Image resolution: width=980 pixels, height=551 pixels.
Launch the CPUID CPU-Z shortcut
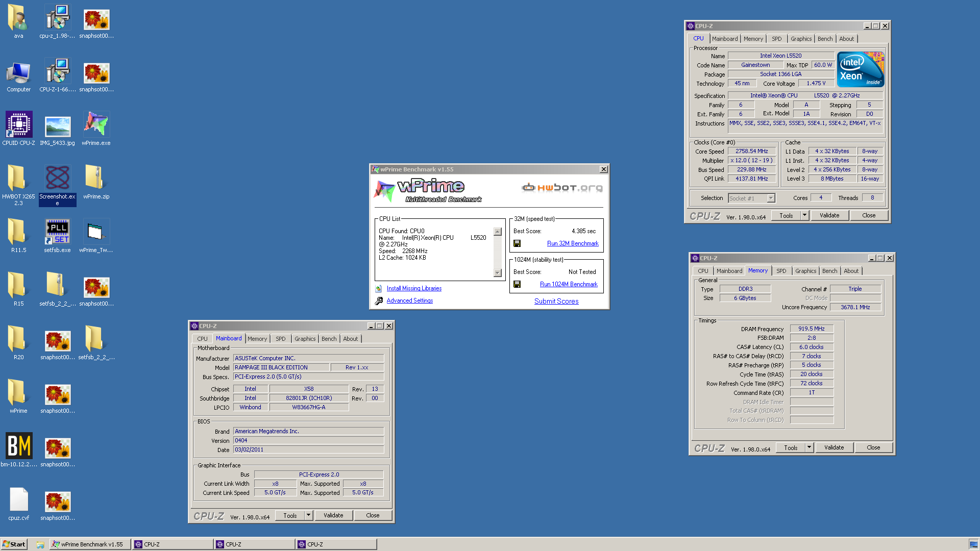18,129
